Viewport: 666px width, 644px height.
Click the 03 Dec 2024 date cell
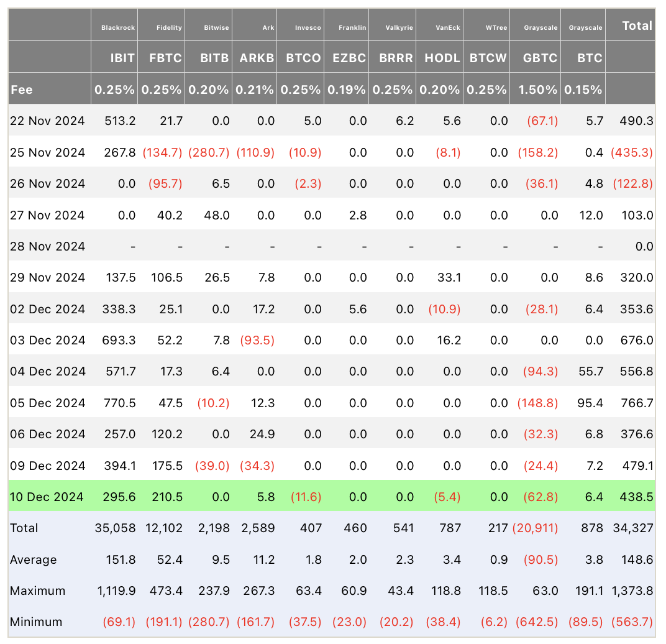pyautogui.click(x=47, y=341)
